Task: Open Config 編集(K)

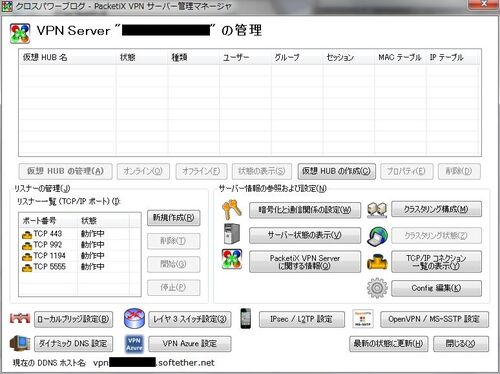Action: pos(436,288)
